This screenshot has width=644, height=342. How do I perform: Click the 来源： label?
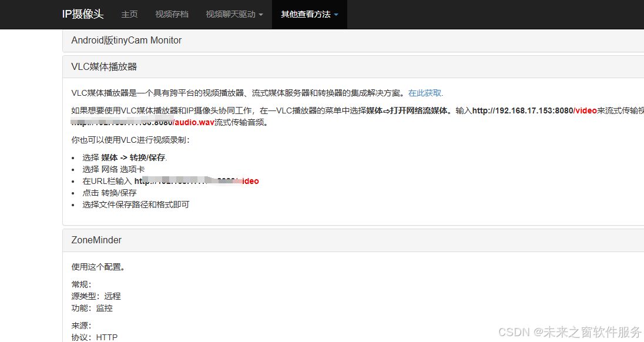[81, 326]
